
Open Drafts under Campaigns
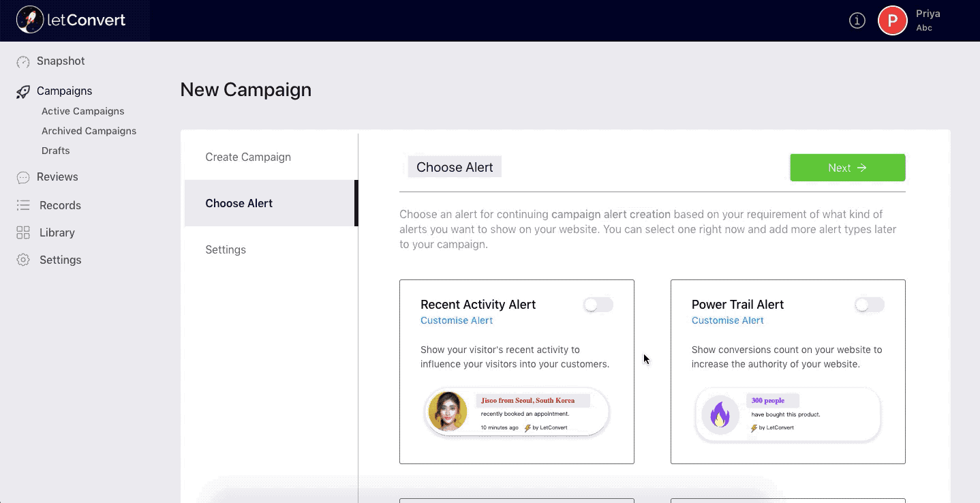(x=56, y=151)
